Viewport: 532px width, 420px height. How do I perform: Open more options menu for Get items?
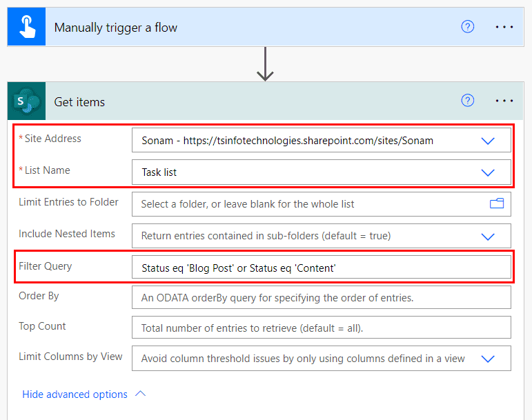[504, 101]
